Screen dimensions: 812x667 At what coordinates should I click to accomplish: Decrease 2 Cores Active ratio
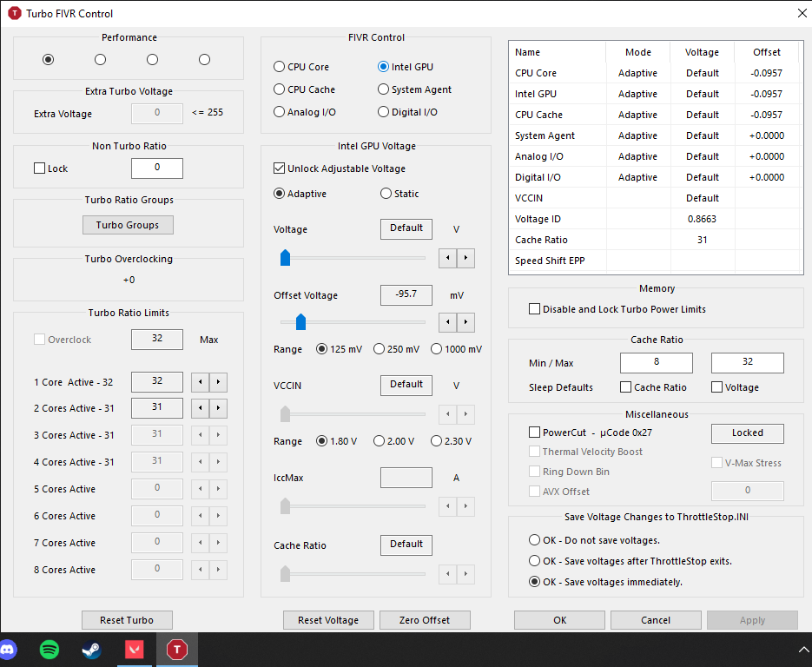coord(200,408)
